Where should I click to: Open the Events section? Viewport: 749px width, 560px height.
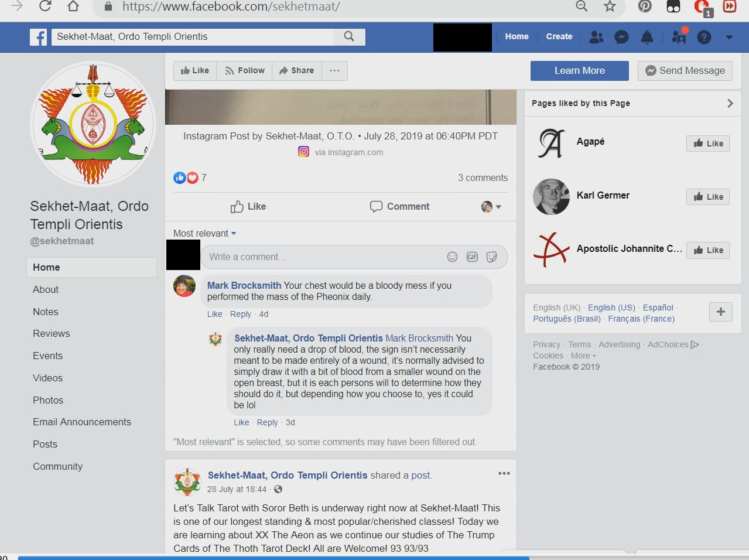[47, 356]
